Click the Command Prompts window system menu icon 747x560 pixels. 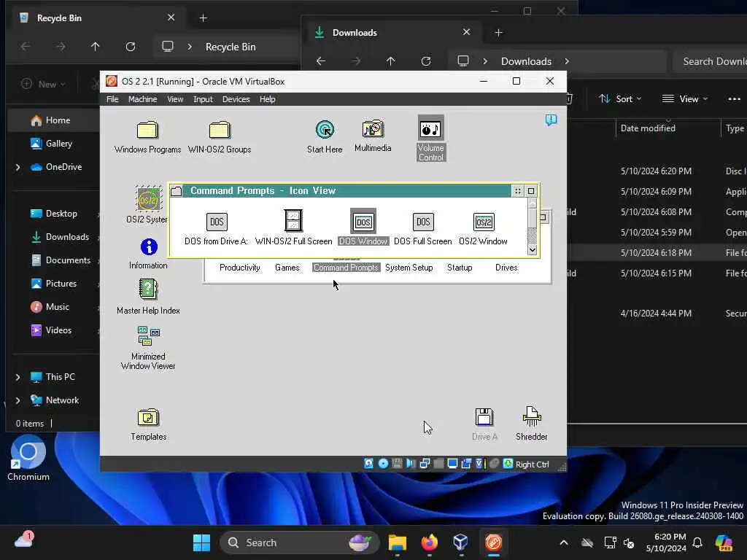177,191
